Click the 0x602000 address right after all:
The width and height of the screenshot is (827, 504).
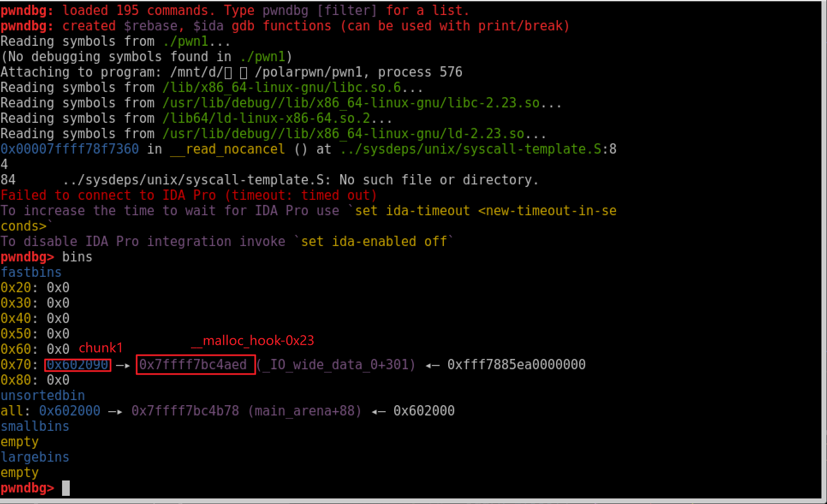70,411
